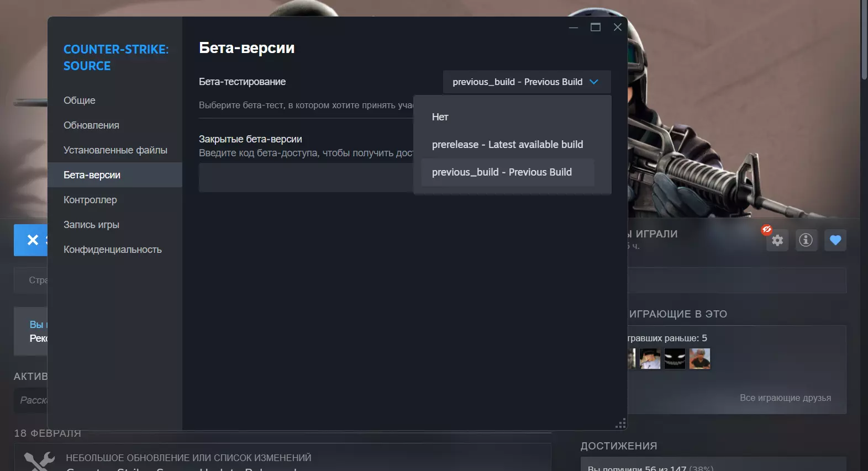The image size is (868, 471).
Task: Open the friend avatar with glowing grin
Action: (675, 359)
